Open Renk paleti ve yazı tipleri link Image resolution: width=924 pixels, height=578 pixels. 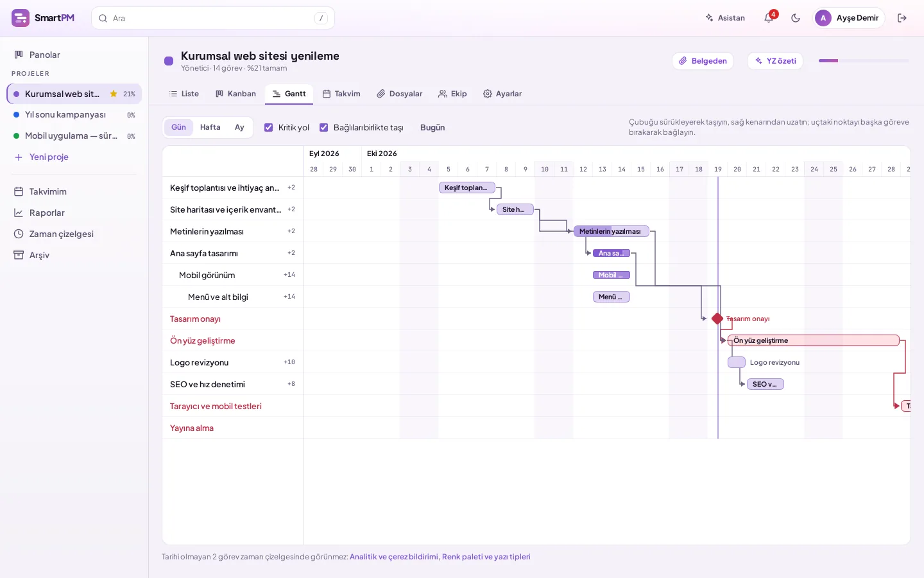tap(486, 557)
